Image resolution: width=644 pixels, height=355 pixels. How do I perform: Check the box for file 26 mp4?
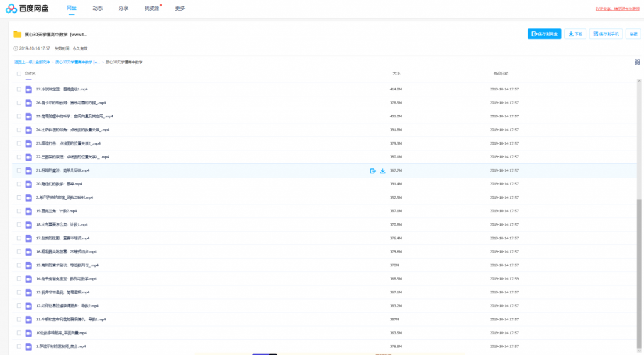[x=19, y=102]
